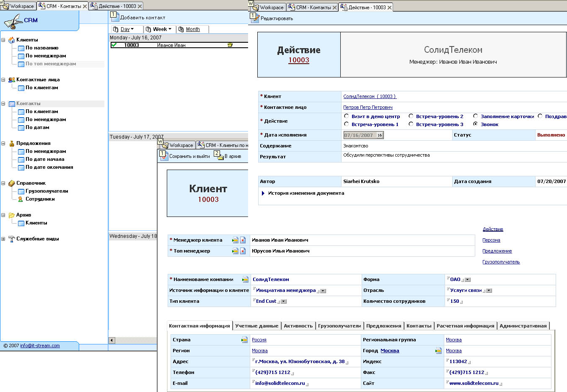567x392 pixels.
Task: Click the Edit (Редактировать) document icon
Action: point(254,18)
